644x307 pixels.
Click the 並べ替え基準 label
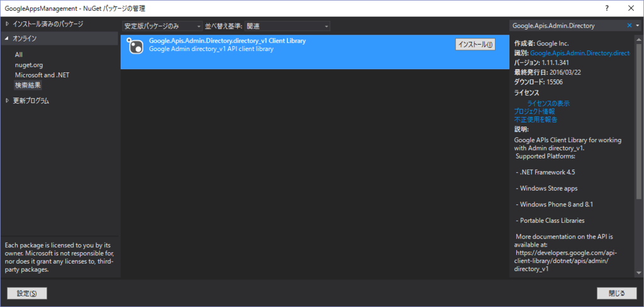pyautogui.click(x=224, y=26)
